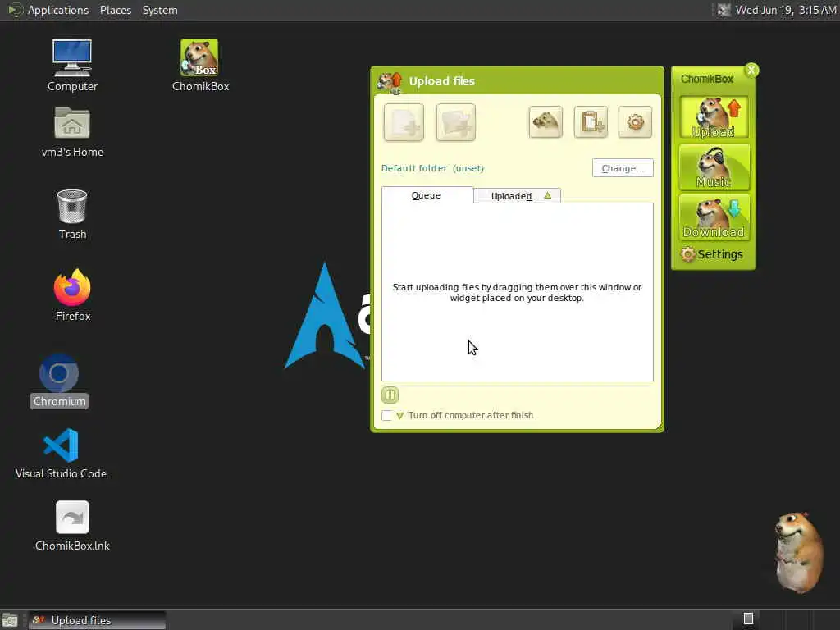Image resolution: width=840 pixels, height=630 pixels.
Task: Select the ChomikBox.lnk shortcut icon
Action: tap(72, 526)
